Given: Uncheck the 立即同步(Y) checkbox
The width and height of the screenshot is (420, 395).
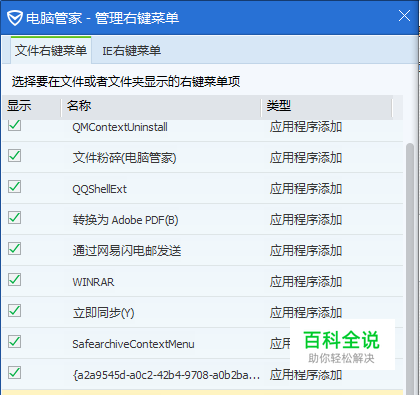Looking at the screenshot, I should pyautogui.click(x=14, y=311).
